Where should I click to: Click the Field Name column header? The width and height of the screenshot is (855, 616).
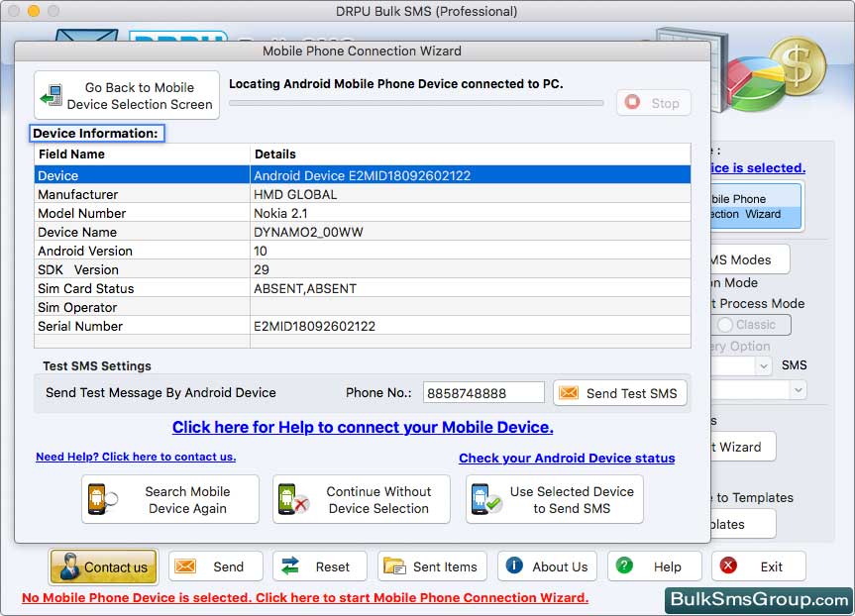tap(142, 154)
